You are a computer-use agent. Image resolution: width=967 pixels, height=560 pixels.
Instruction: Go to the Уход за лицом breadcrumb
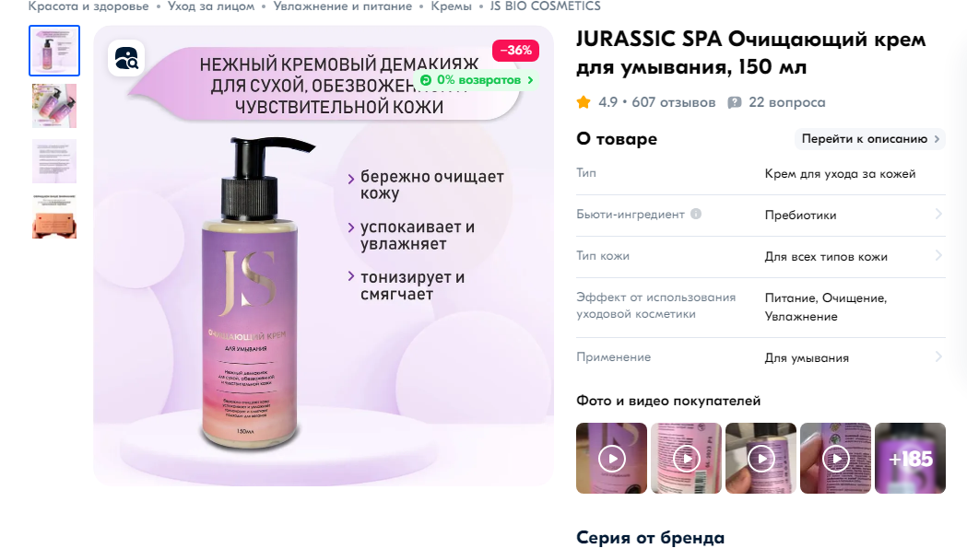(x=211, y=6)
